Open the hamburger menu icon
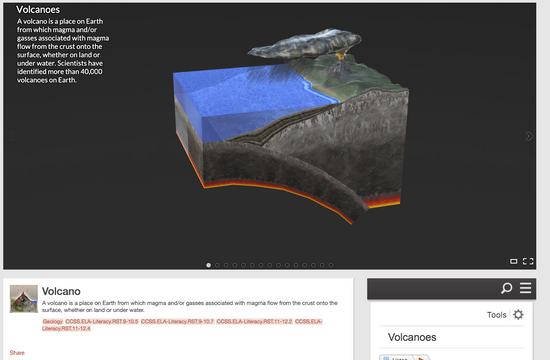550x360 pixels. [525, 288]
